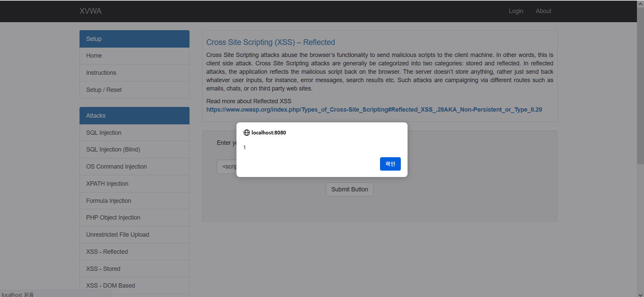
Task: Select SQL Injection (Blind) in sidebar
Action: (x=113, y=150)
